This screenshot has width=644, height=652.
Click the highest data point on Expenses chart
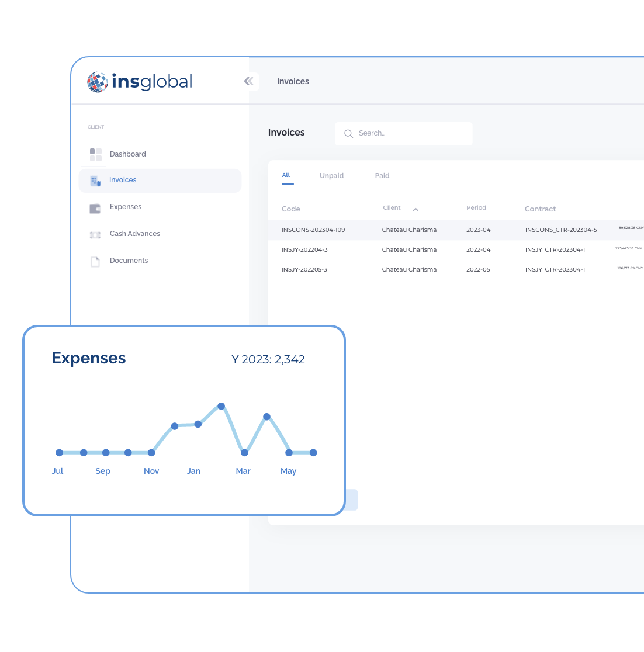(221, 406)
